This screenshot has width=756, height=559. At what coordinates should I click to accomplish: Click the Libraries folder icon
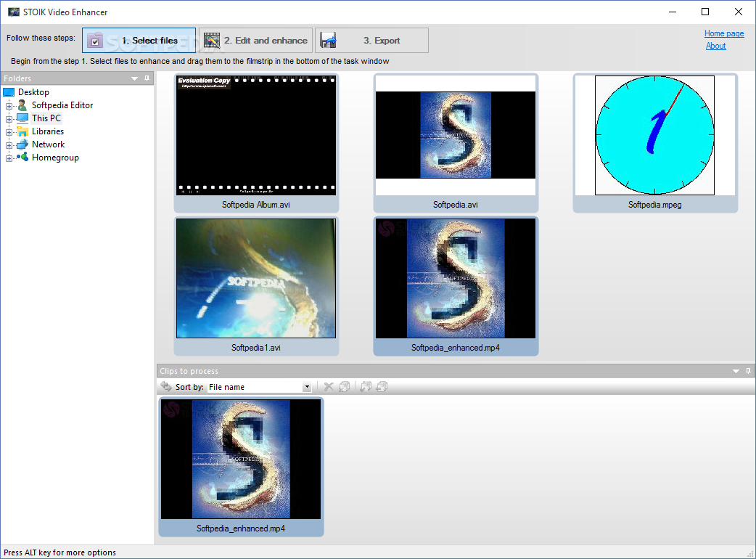(x=22, y=131)
